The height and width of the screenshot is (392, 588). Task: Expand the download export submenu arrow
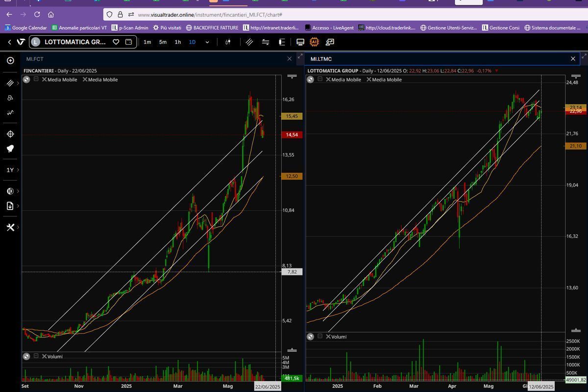18,206
